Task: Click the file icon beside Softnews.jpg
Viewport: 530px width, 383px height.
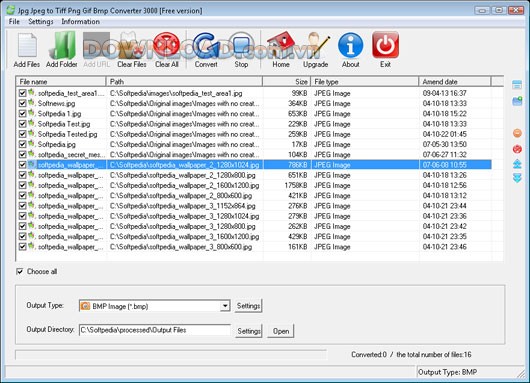Action: point(31,102)
